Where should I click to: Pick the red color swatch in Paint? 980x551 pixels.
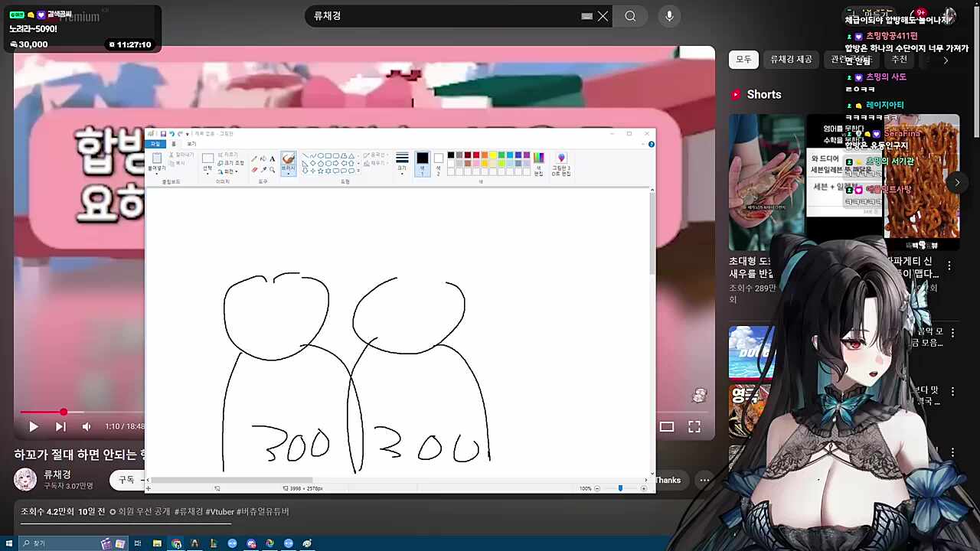[476, 155]
